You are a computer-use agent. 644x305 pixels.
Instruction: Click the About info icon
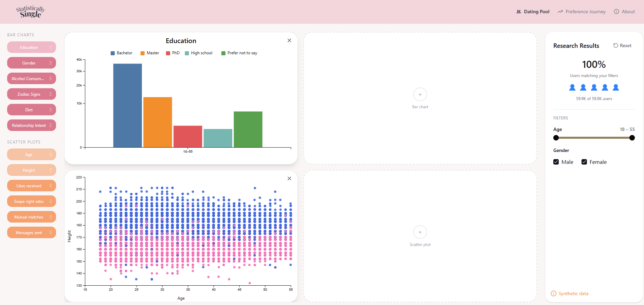[x=616, y=12]
